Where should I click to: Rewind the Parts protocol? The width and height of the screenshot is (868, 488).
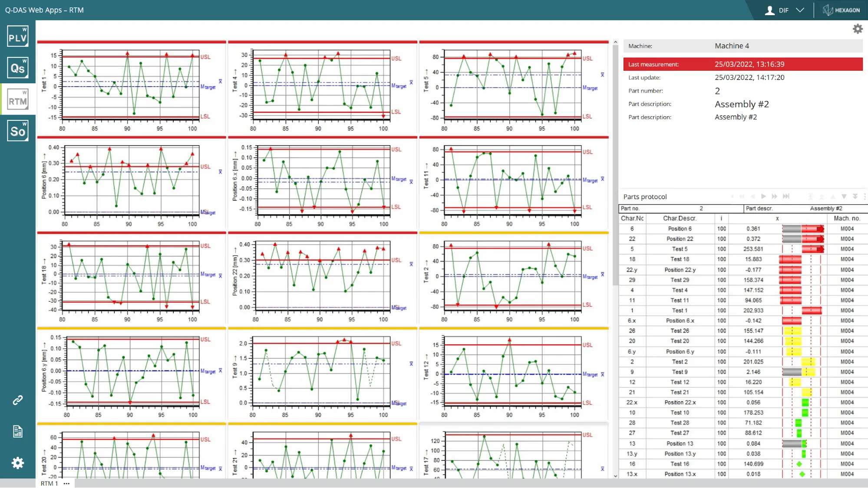742,197
